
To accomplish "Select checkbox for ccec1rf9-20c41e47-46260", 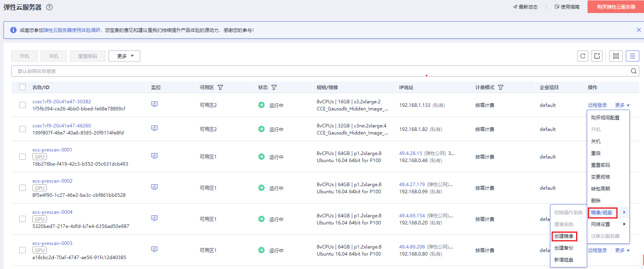I will coord(23,129).
